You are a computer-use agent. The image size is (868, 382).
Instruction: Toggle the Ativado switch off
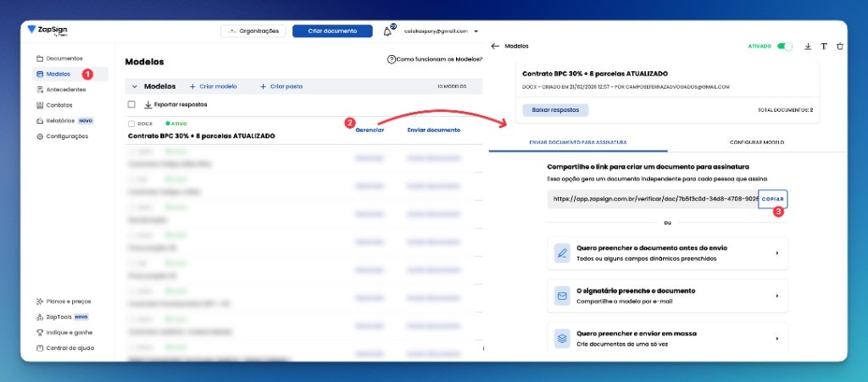(x=784, y=47)
